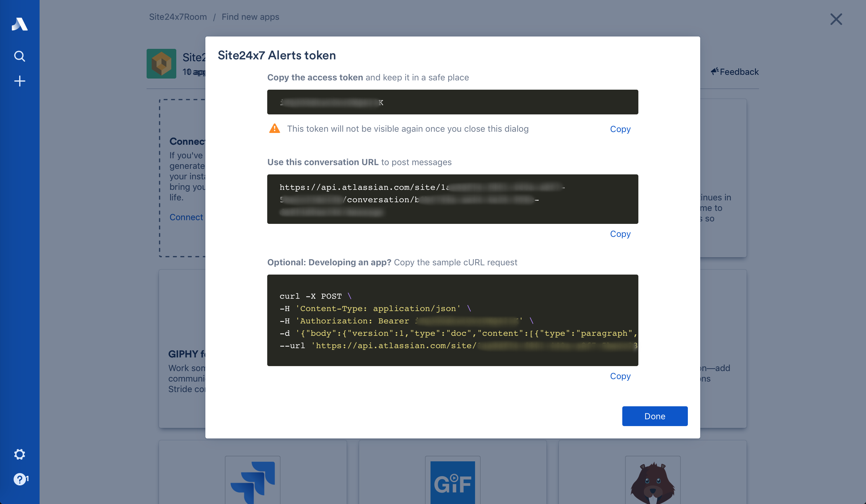This screenshot has width=866, height=504.
Task: Open the GIF app icon card
Action: [x=452, y=480]
